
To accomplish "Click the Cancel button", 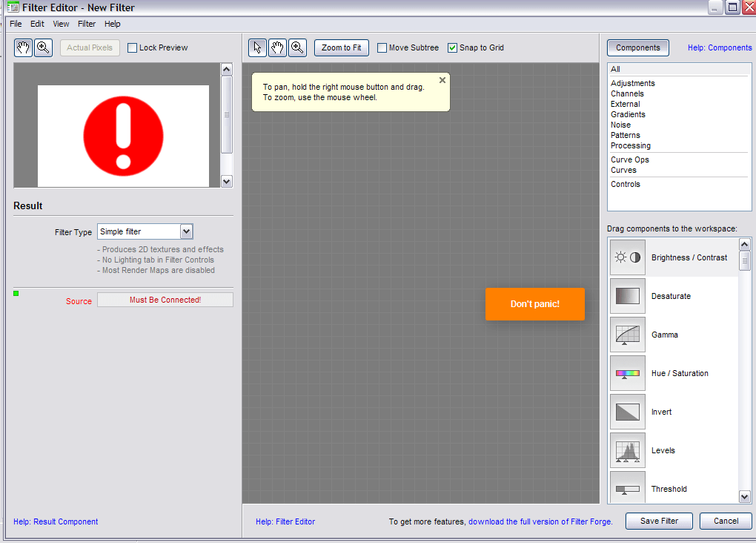I will pos(726,521).
